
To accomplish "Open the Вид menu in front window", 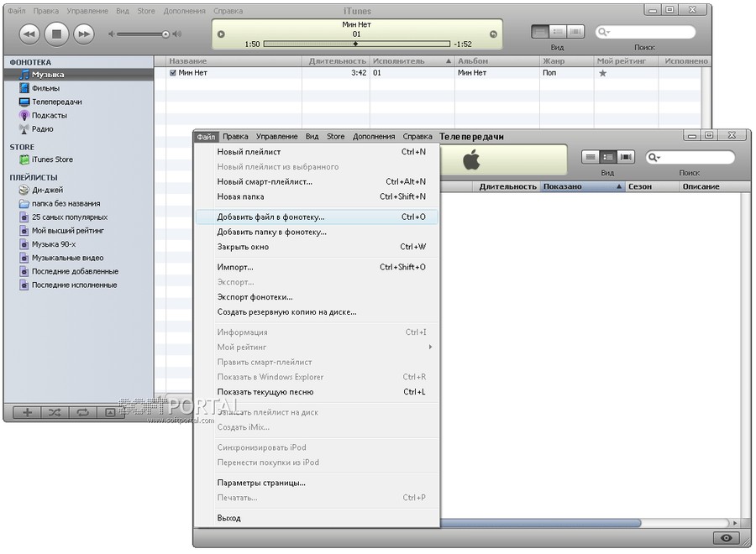I will pos(312,137).
